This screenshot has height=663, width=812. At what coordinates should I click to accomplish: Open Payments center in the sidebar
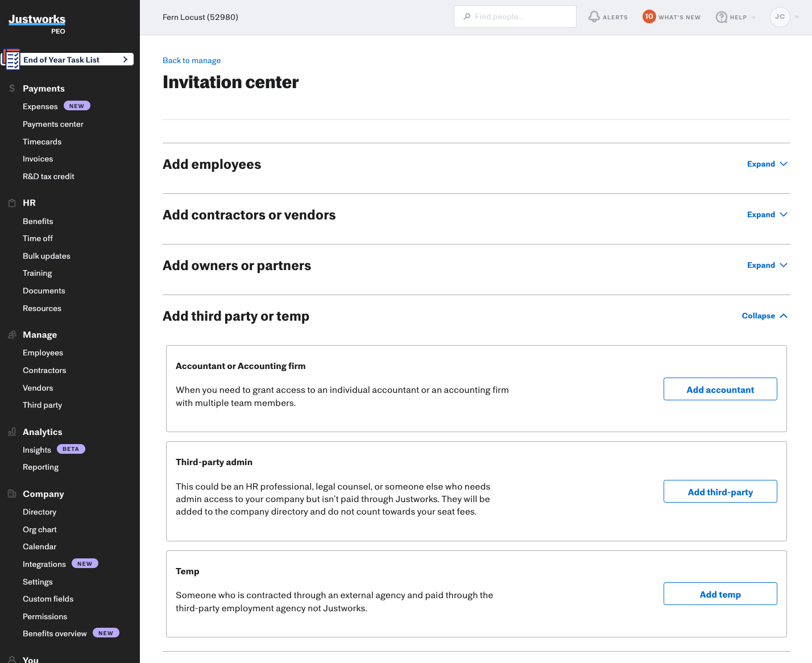click(x=53, y=124)
